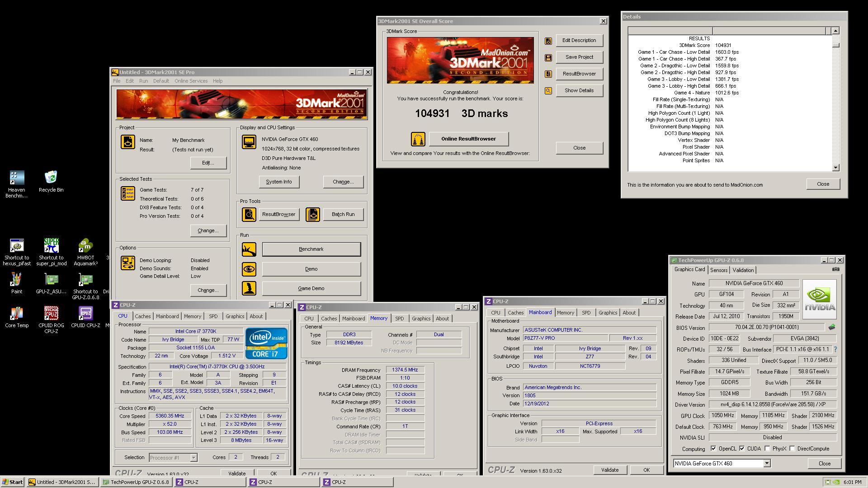This screenshot has width=868, height=488.
Task: Click System Info button
Action: click(278, 182)
